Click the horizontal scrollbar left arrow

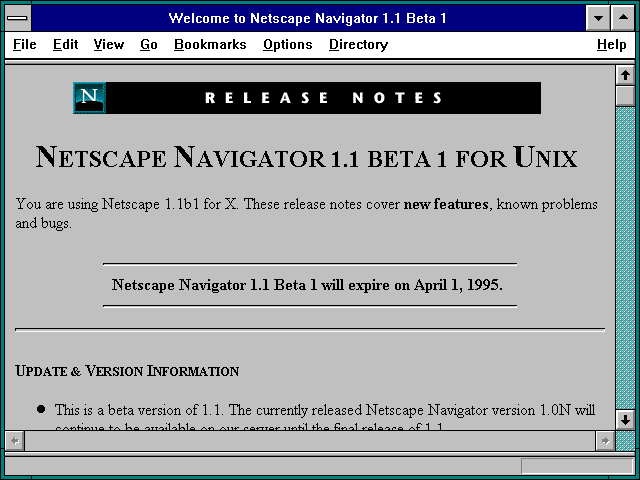click(x=15, y=441)
